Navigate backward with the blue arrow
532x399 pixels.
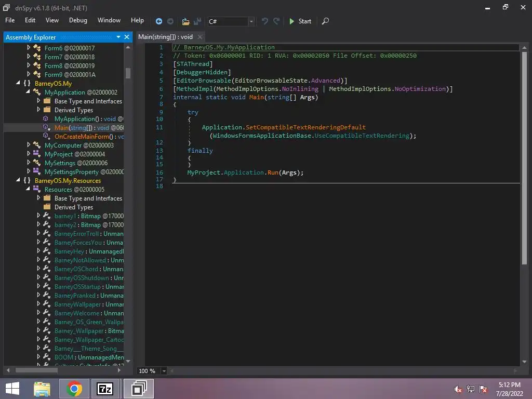tap(158, 21)
